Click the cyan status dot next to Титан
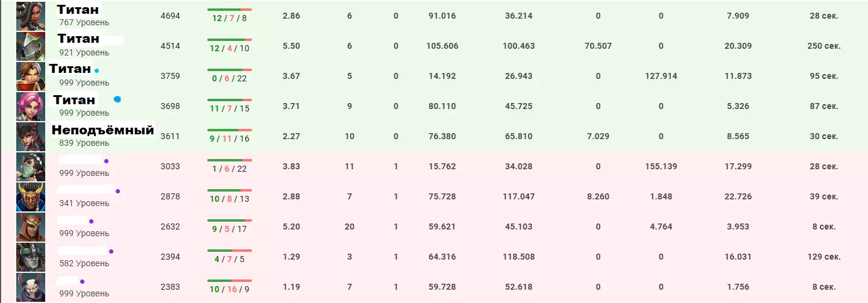This screenshot has width=868, height=303. click(x=96, y=70)
